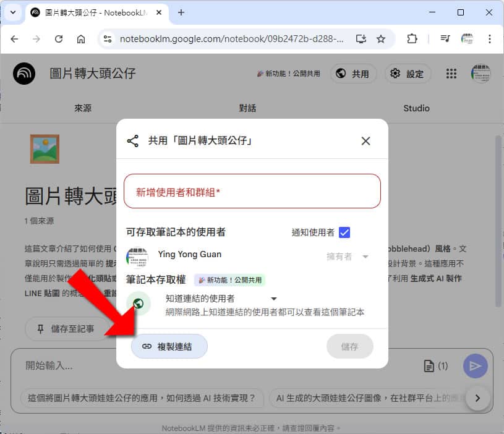The image size is (504, 434).
Task: Switch to the Sources tab
Action: coord(83,108)
